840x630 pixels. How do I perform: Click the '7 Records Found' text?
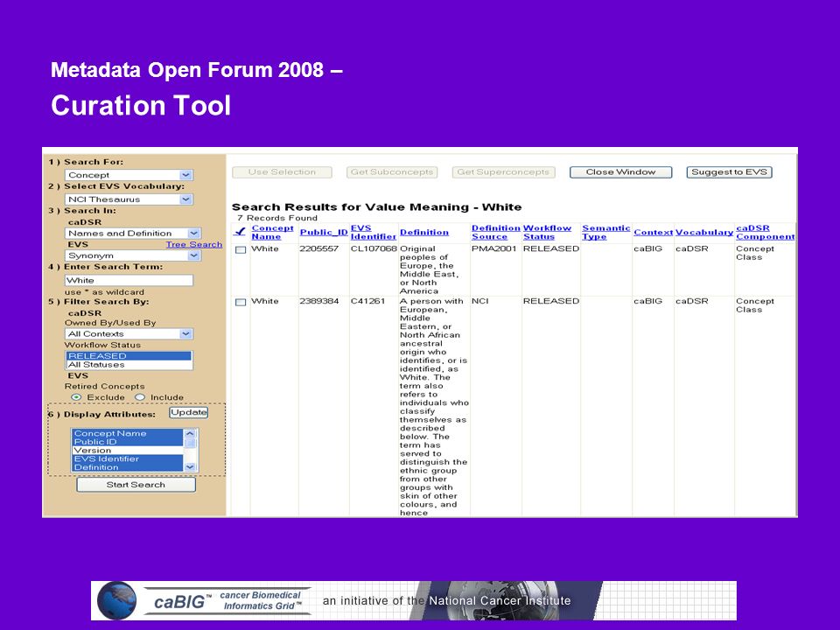point(277,218)
